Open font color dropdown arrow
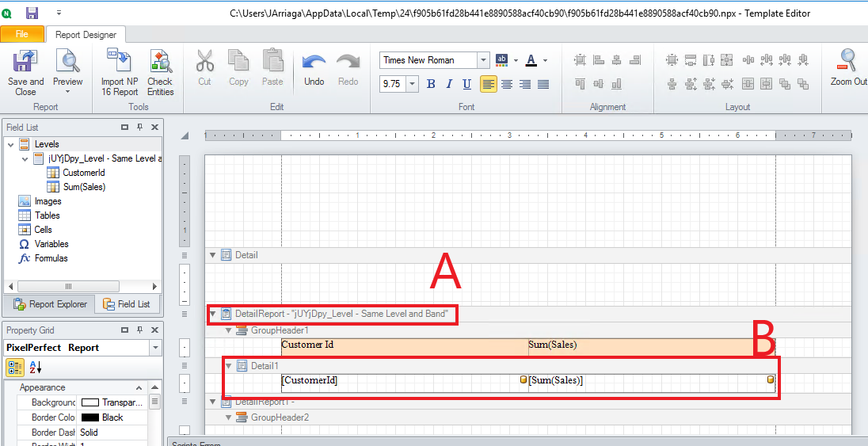The image size is (868, 446). pyautogui.click(x=545, y=60)
